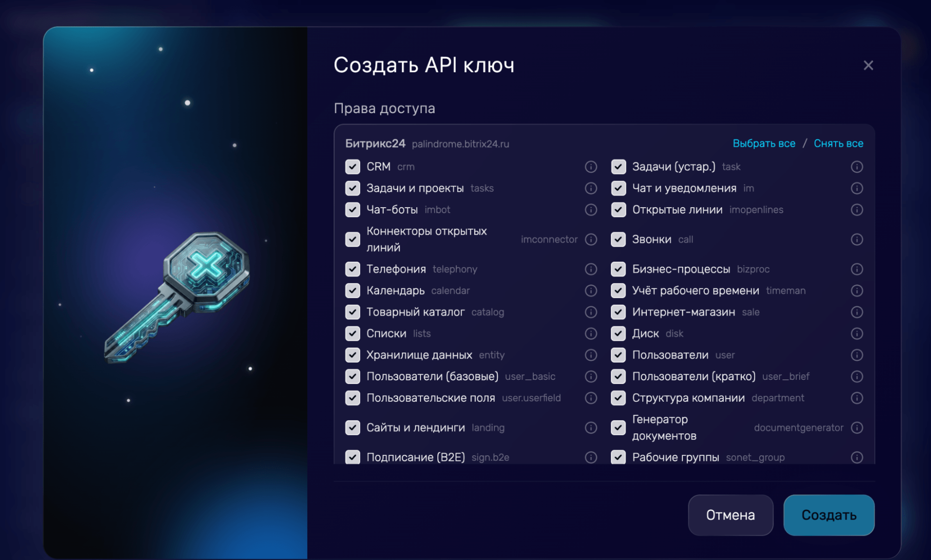Uncheck Телефония checkbox

(x=353, y=269)
